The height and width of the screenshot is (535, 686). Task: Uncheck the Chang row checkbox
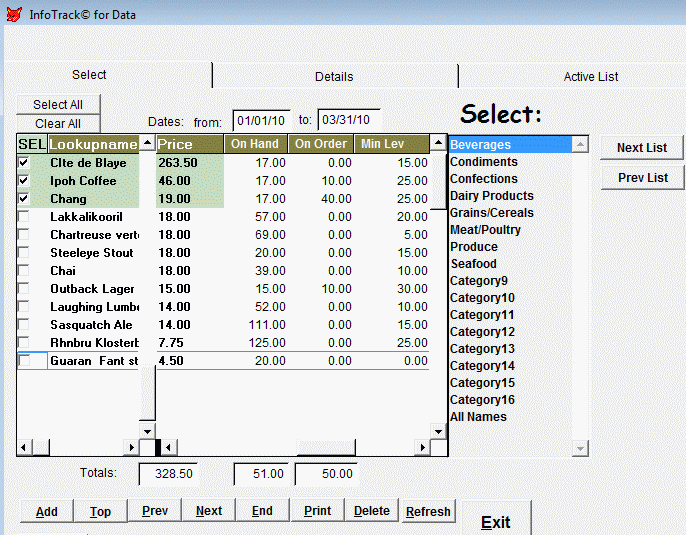coord(24,199)
